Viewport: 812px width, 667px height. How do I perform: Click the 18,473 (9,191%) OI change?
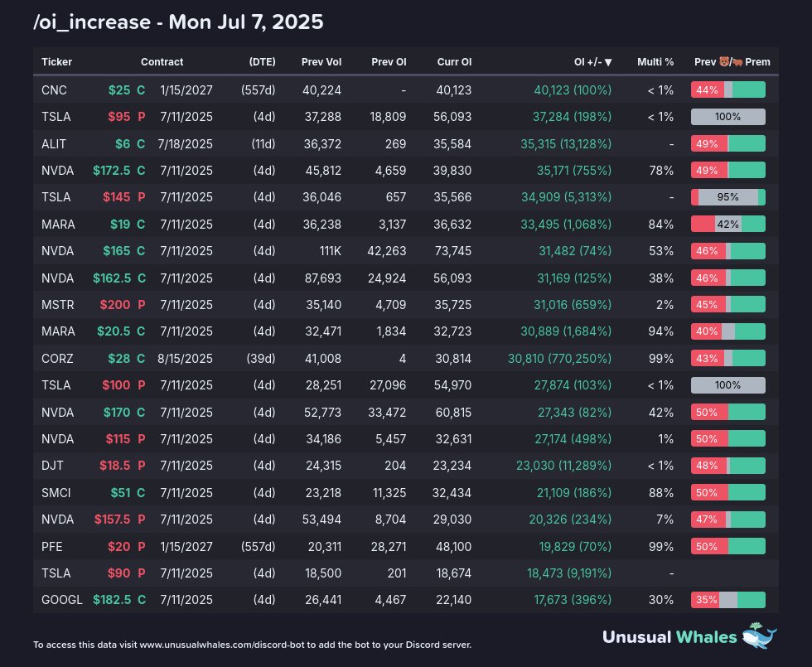point(569,573)
